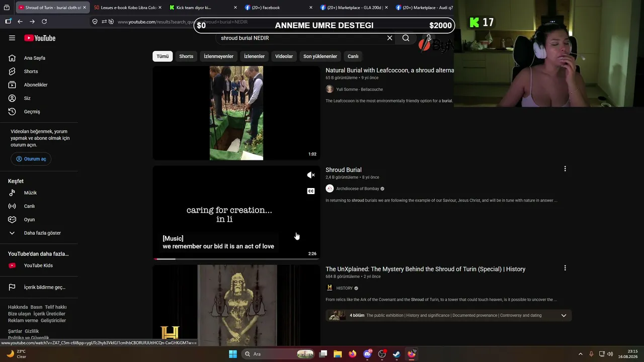Open more options for The UnXplained video
This screenshot has width=644, height=362.
pos(565,268)
